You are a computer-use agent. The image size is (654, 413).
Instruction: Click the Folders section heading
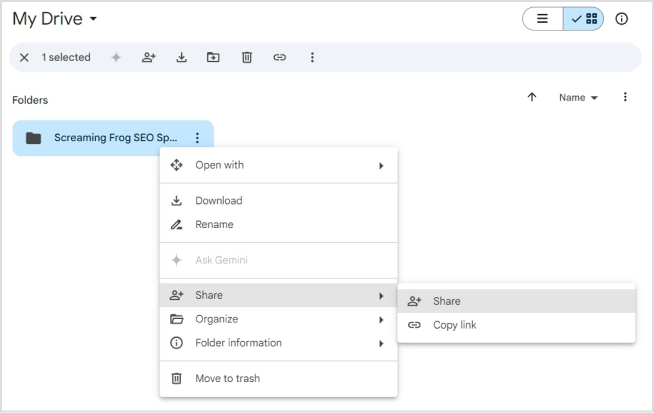(x=30, y=100)
